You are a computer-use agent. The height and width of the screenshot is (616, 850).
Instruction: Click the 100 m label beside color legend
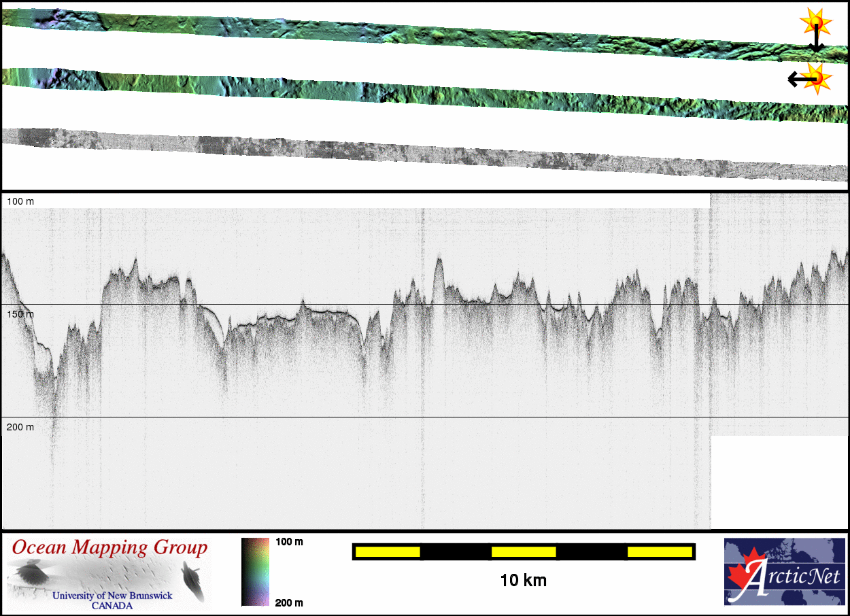tap(289, 542)
